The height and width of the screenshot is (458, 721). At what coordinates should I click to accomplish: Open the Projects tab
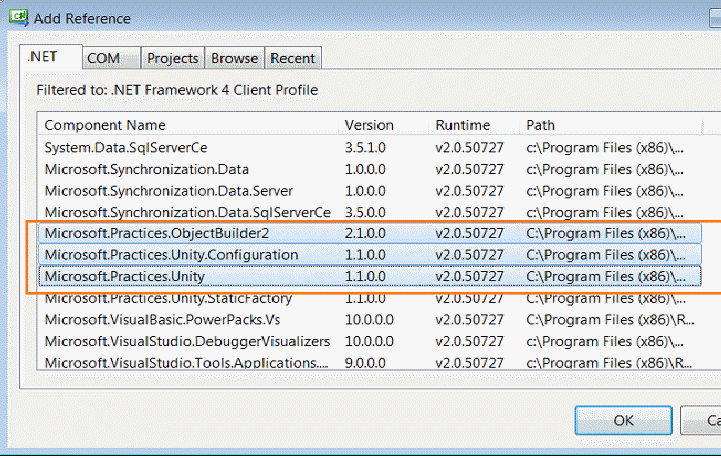(x=172, y=58)
